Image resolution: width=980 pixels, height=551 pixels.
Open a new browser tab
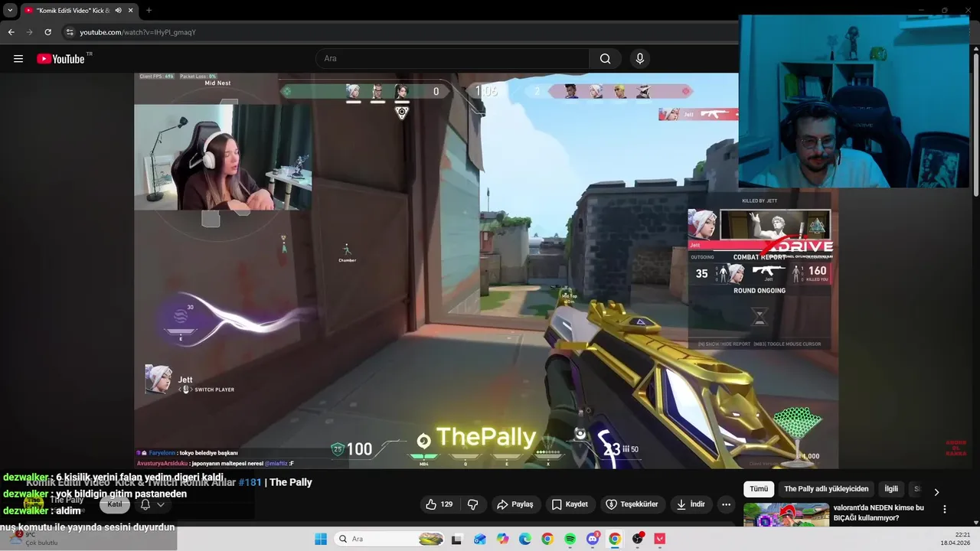149,10
